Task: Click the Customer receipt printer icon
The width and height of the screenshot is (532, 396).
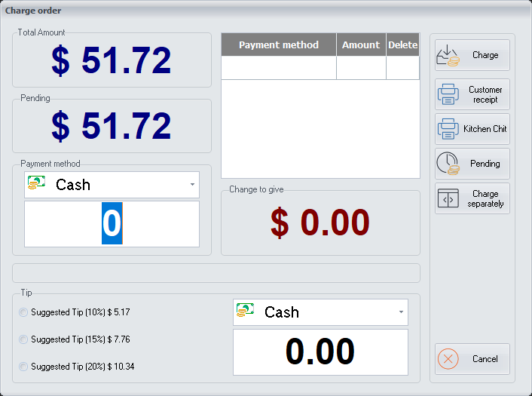Action: pyautogui.click(x=448, y=94)
